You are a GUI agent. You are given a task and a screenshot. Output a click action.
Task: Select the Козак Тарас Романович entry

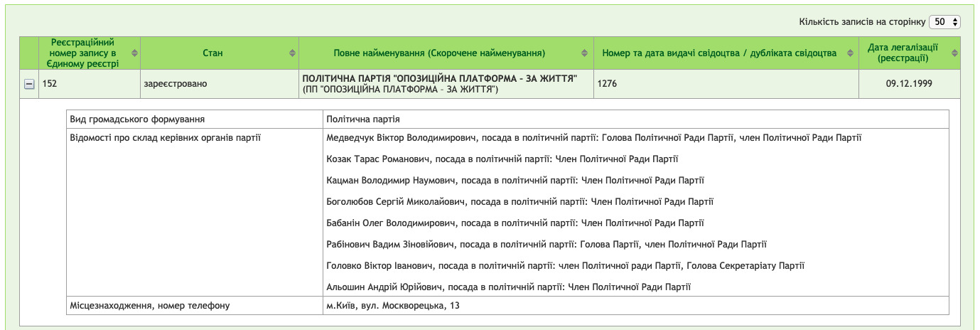click(x=502, y=159)
